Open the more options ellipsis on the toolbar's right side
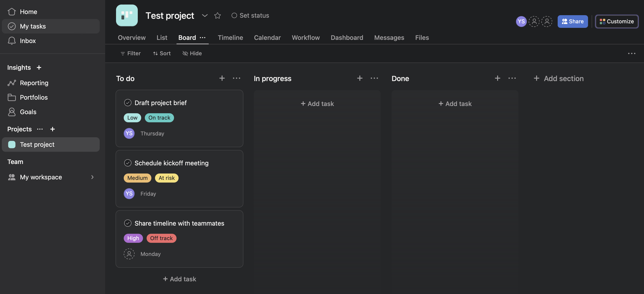Viewport: 644px width, 294px height. 632,53
